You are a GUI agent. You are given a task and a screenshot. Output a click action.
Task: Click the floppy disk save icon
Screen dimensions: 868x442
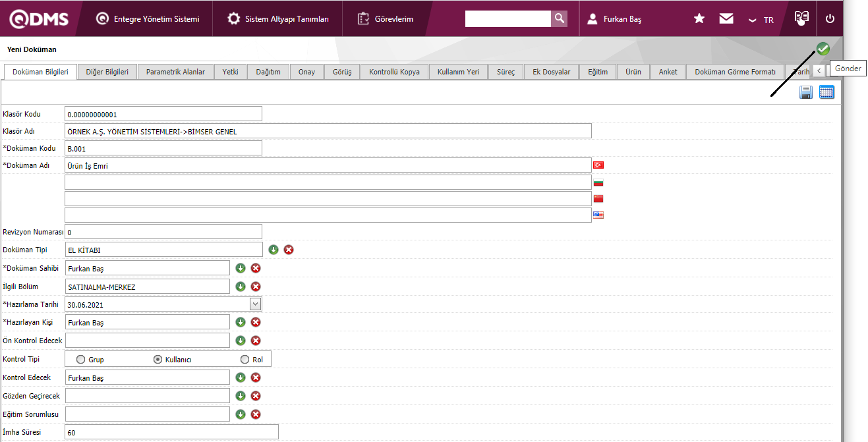click(x=805, y=92)
